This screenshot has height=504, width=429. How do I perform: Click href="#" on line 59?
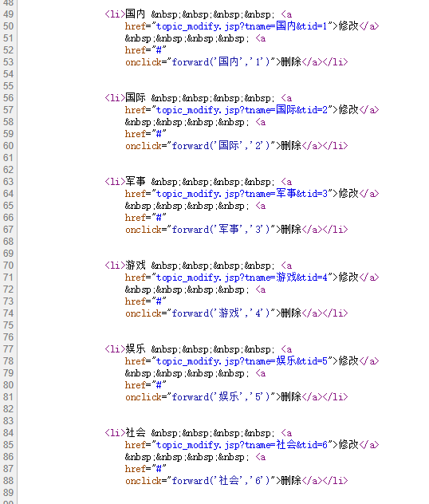146,134
